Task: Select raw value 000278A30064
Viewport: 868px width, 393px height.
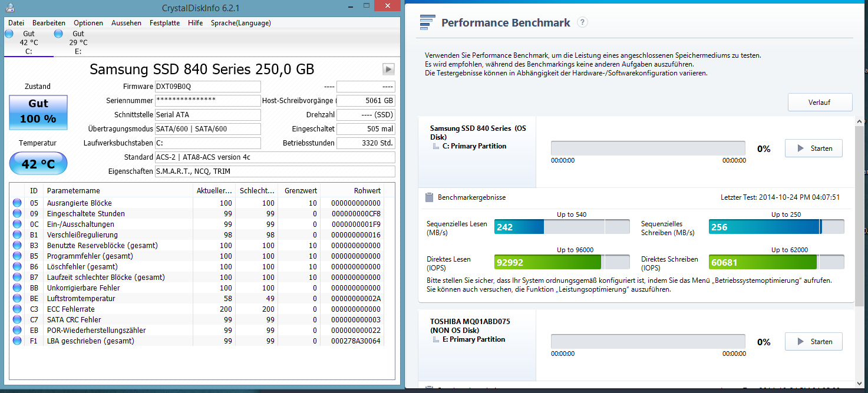Action: (x=356, y=341)
